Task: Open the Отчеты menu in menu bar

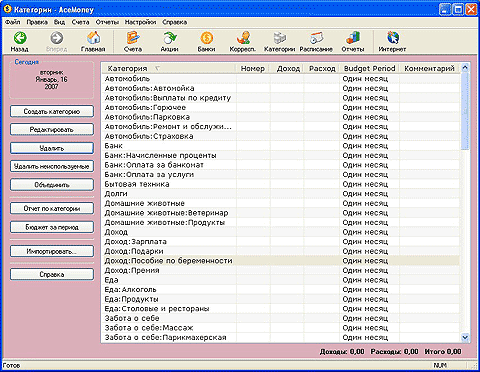Action: click(107, 22)
